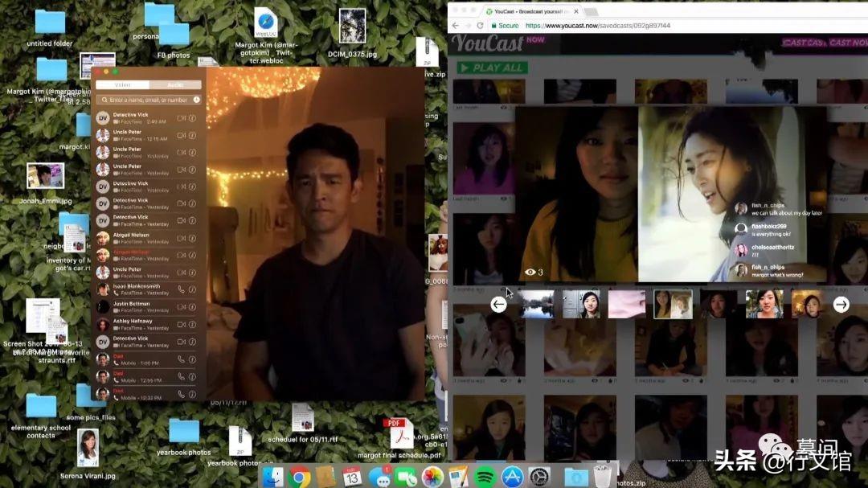868x488 pixels.
Task: Open the Margot Kim Twitter webloc file
Action: coord(266,35)
